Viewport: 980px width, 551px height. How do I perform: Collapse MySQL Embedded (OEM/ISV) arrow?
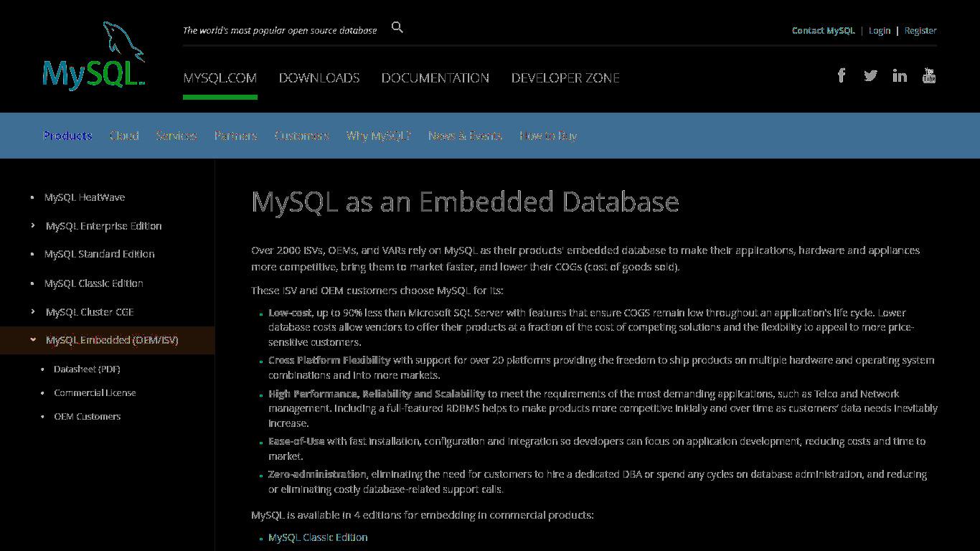(x=33, y=340)
